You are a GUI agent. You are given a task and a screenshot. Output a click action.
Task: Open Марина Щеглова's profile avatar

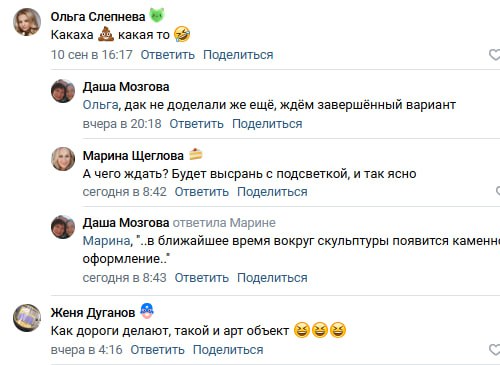click(x=63, y=159)
